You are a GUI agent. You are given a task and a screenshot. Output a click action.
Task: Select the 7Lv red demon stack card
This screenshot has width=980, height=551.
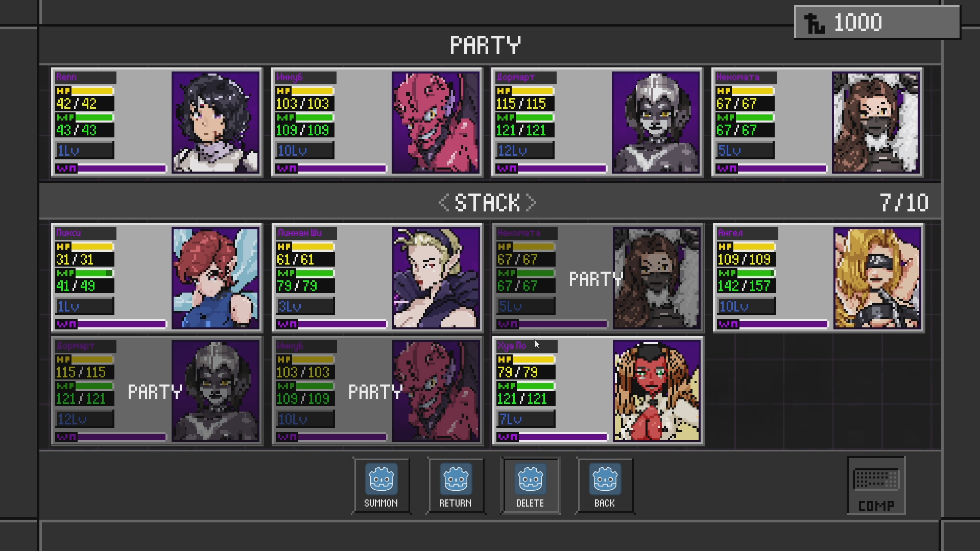pos(597,391)
